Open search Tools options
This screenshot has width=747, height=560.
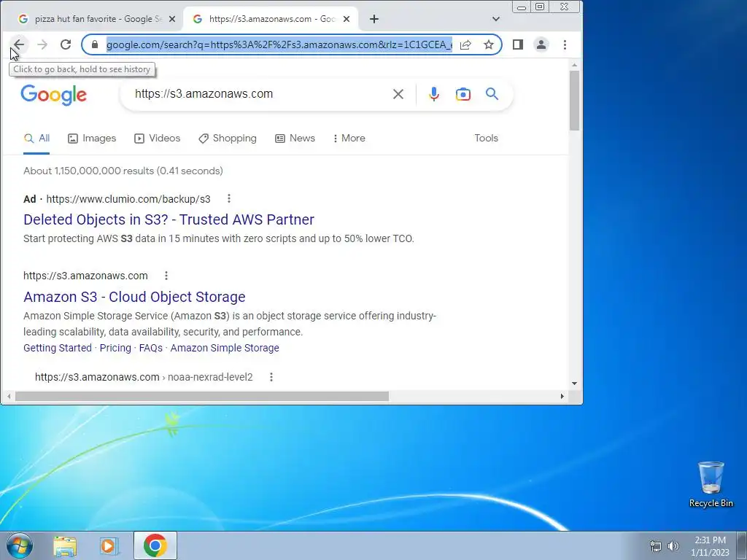coord(486,138)
